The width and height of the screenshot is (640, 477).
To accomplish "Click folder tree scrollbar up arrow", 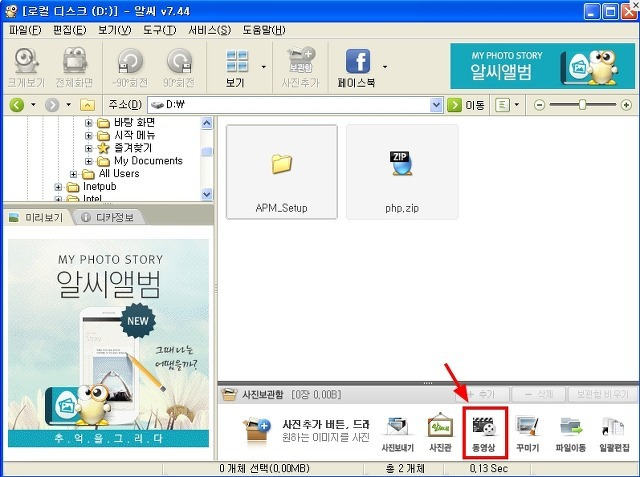I will pos(207,123).
